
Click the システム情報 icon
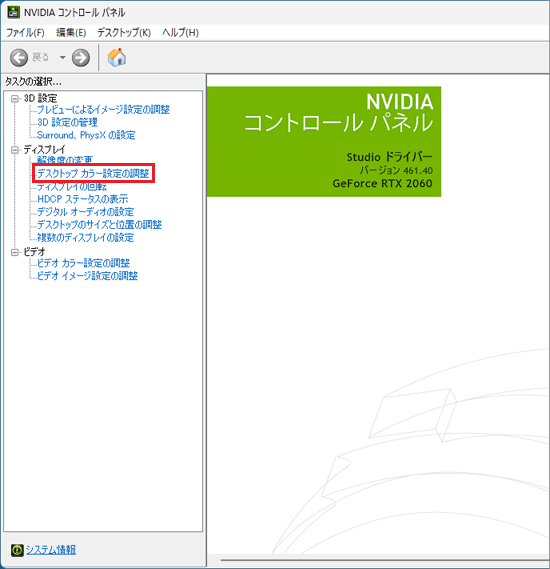(x=17, y=550)
